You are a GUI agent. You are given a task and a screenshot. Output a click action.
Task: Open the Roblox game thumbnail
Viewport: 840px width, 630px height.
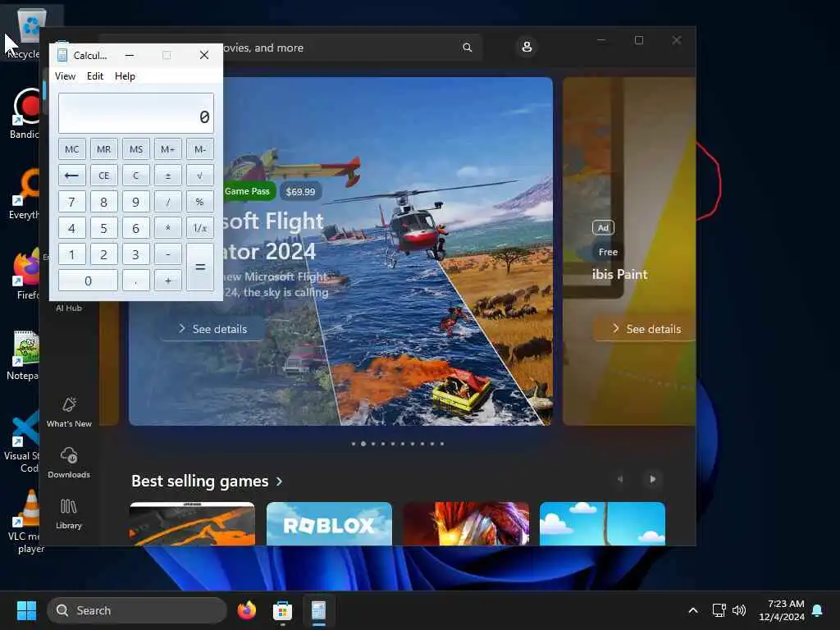(329, 524)
